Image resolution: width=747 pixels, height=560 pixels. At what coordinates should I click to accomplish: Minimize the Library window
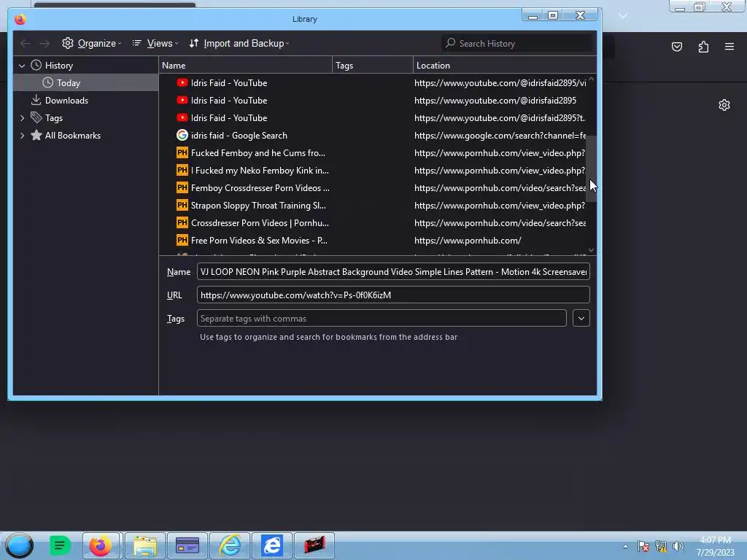coord(533,16)
